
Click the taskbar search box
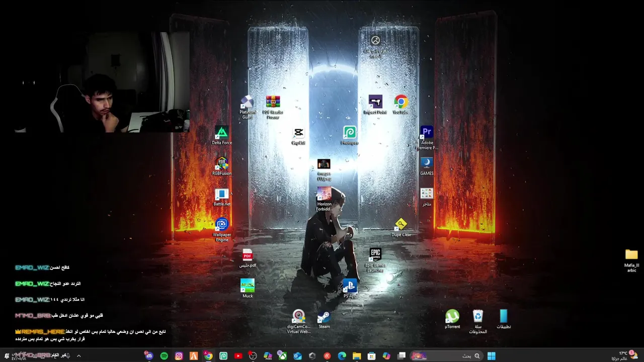click(x=446, y=356)
